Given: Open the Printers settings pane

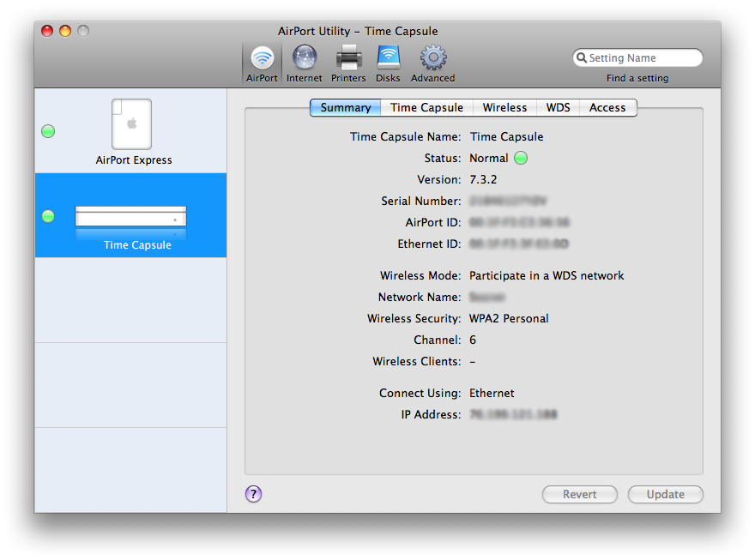Looking at the screenshot, I should tap(348, 63).
